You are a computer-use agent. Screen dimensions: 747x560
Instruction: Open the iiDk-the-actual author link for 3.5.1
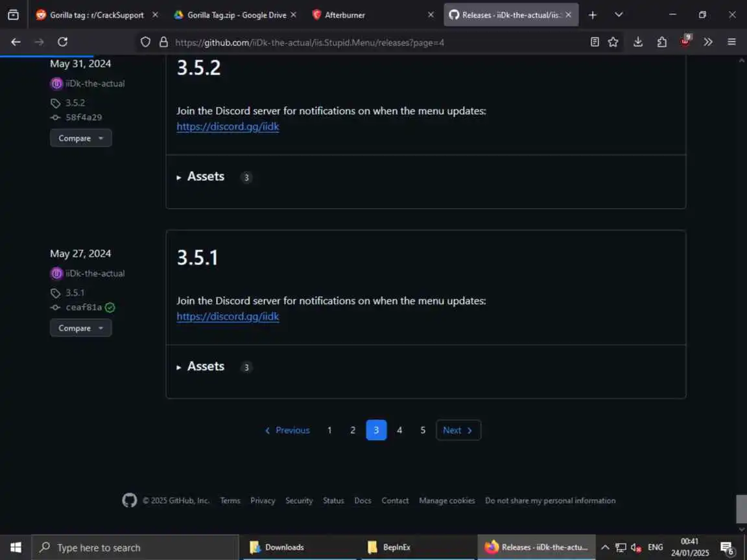point(95,274)
